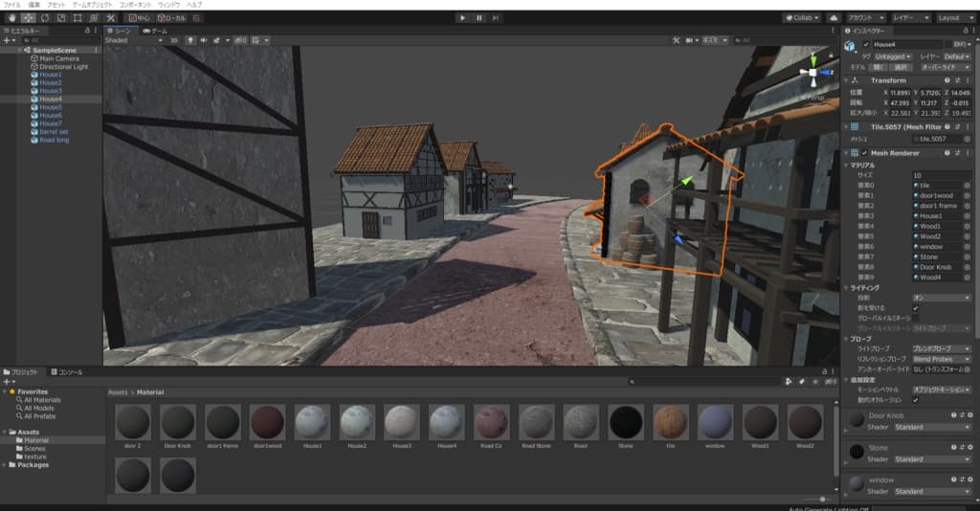Select House7 in the hierarchy
The image size is (980, 511).
50,123
